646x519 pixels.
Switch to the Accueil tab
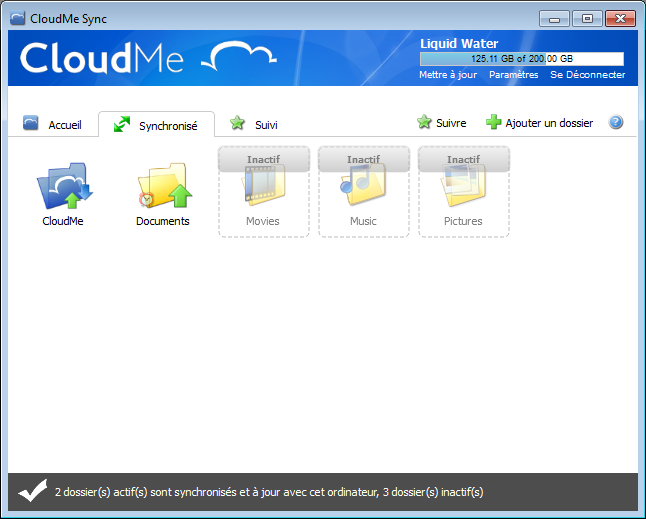point(52,124)
